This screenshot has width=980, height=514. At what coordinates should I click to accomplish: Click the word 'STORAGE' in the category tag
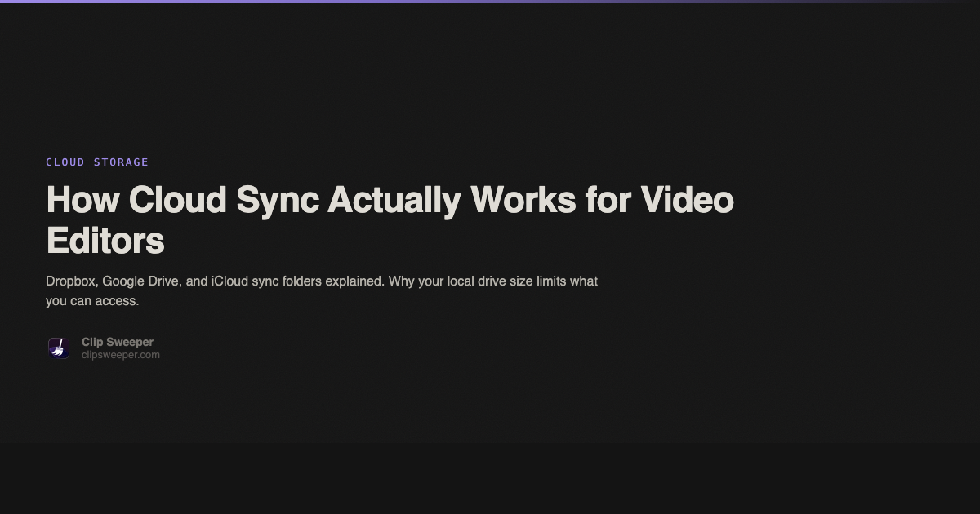[121, 162]
